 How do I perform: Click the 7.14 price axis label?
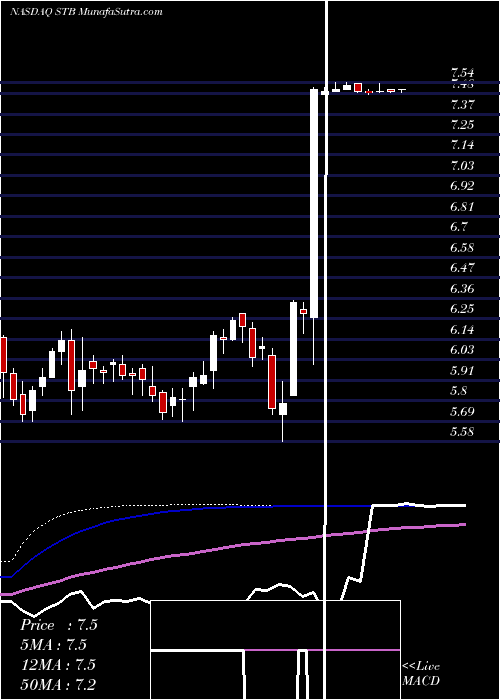pyautogui.click(x=462, y=145)
